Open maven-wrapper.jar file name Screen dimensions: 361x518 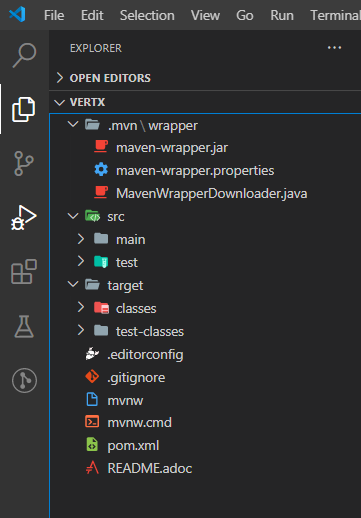coord(172,147)
